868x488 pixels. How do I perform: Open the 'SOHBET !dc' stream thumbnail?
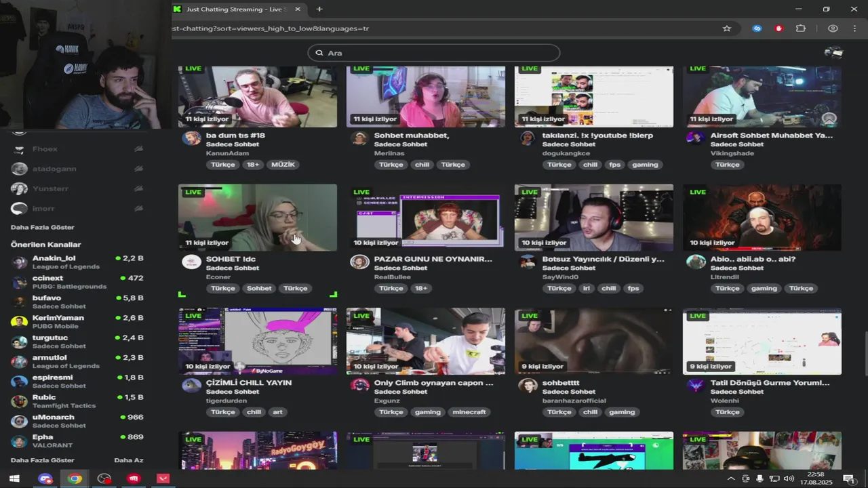pos(258,218)
